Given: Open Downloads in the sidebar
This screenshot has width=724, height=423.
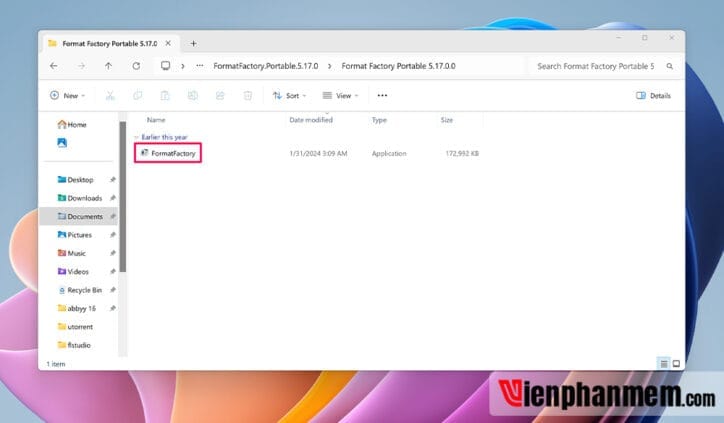Looking at the screenshot, I should (x=79, y=198).
